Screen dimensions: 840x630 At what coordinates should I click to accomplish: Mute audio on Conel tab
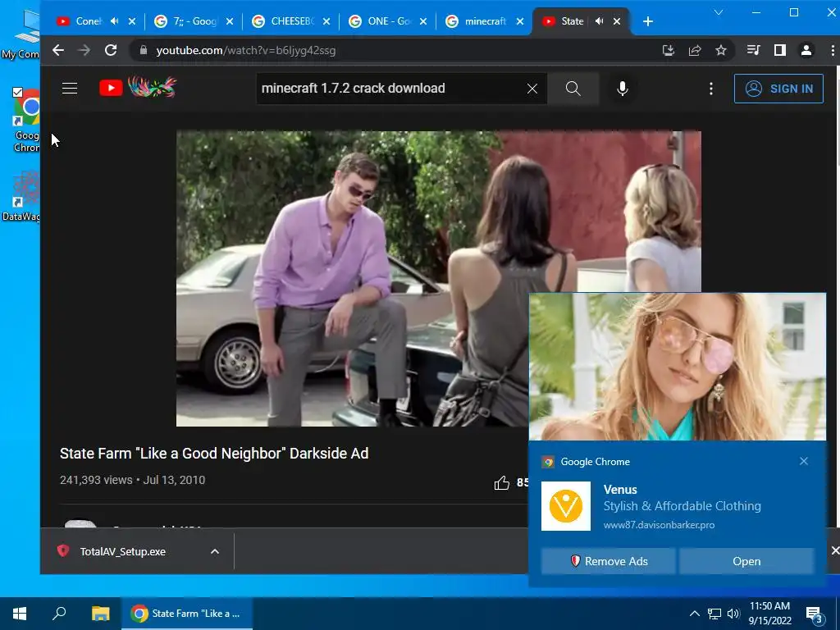pyautogui.click(x=114, y=21)
